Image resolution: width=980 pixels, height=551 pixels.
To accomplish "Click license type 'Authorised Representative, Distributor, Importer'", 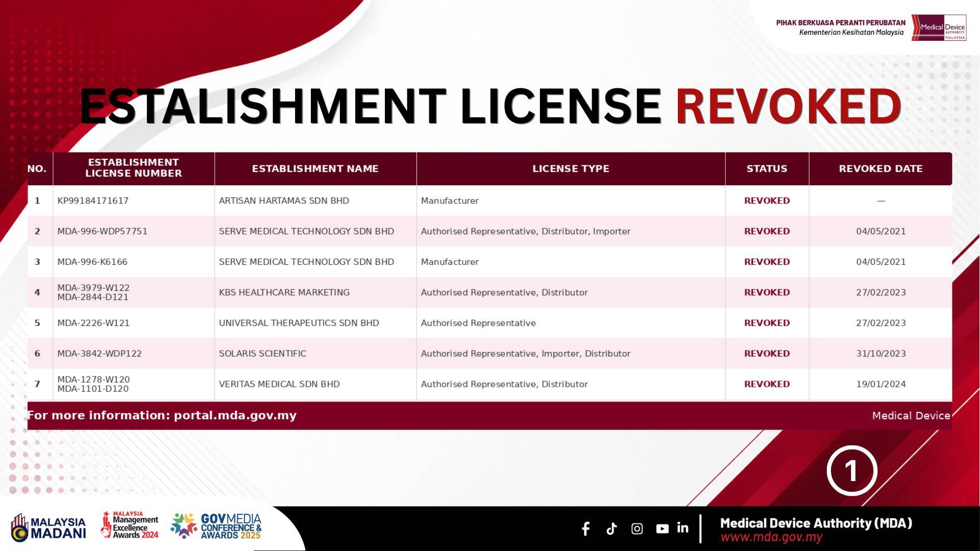I will coord(526,231).
